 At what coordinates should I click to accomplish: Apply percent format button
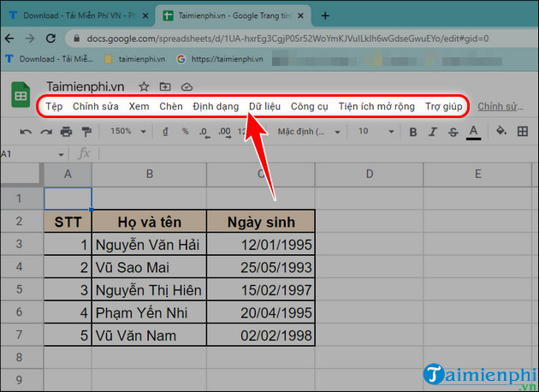pos(186,131)
